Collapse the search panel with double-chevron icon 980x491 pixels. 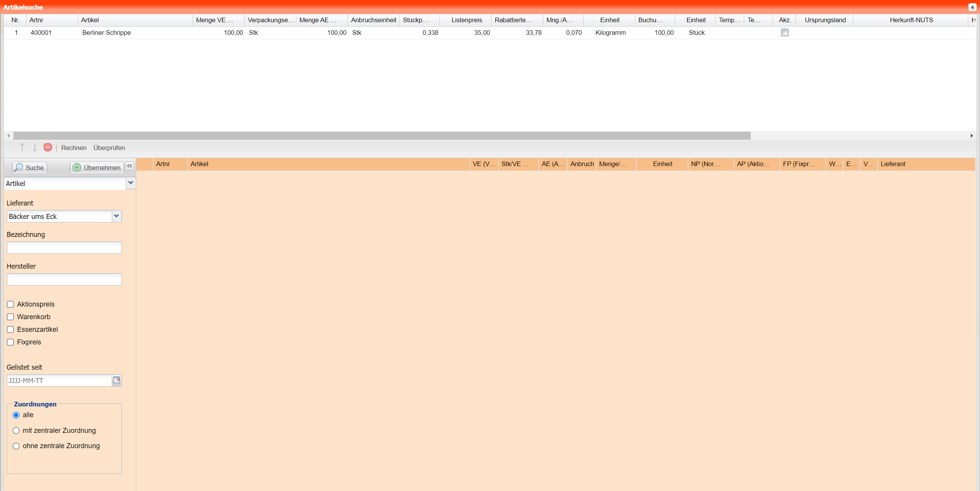tap(130, 166)
